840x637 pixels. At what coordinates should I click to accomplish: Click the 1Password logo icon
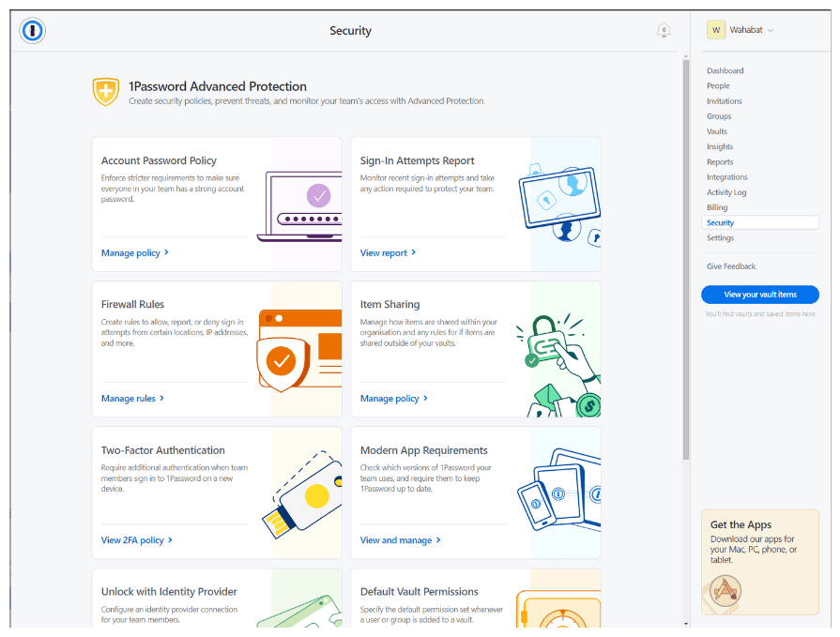pos(32,30)
